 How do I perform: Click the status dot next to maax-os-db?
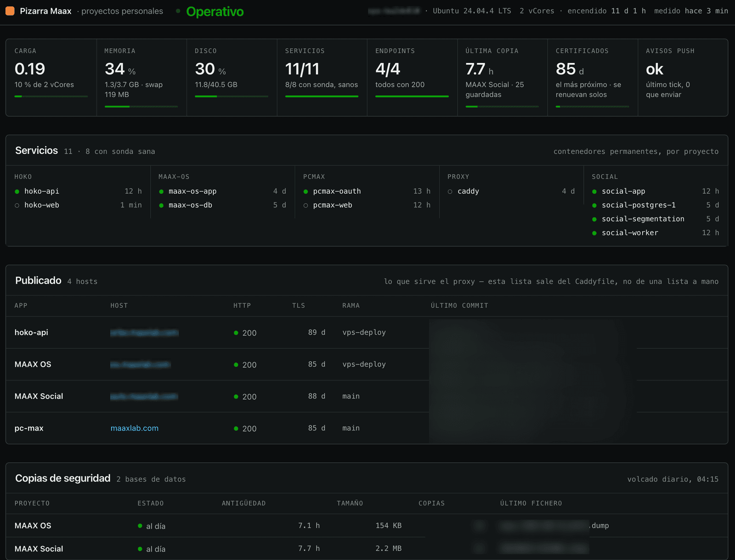[x=161, y=205]
